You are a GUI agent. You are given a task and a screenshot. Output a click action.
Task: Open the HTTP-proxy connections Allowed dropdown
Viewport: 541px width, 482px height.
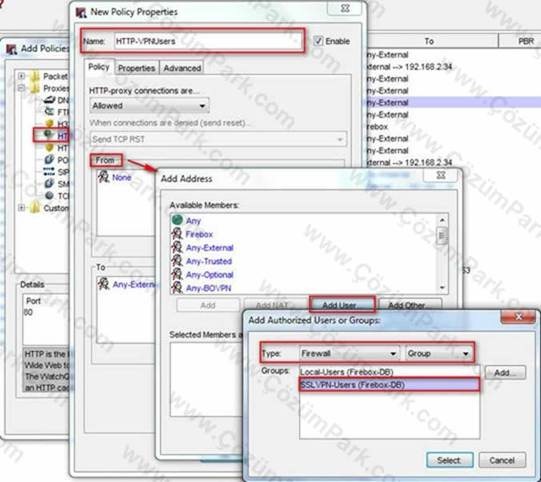pos(149,106)
